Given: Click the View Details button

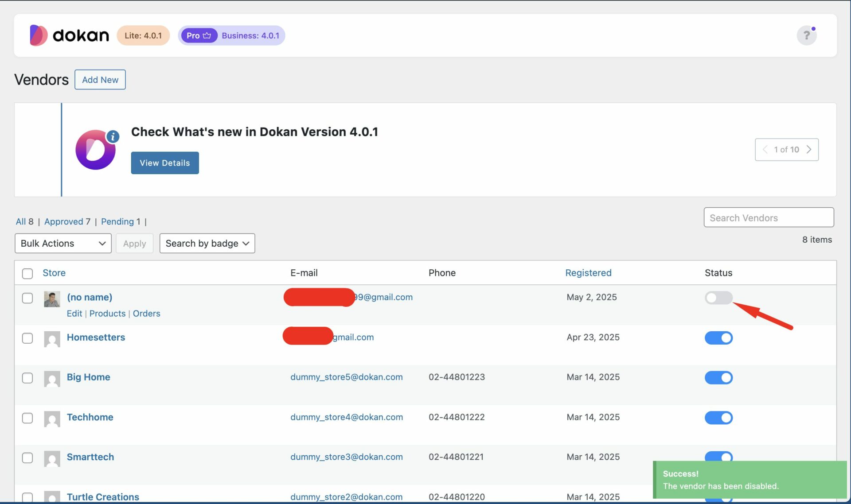Looking at the screenshot, I should (165, 163).
